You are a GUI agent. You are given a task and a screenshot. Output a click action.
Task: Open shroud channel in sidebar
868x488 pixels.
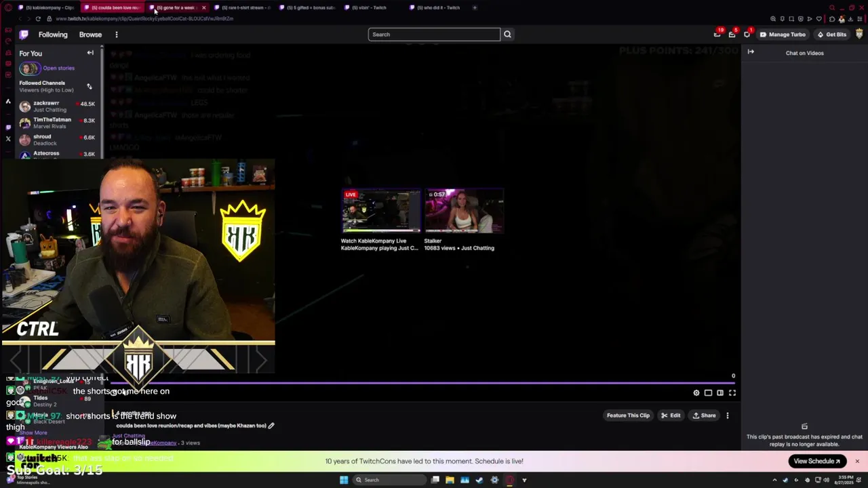58,140
